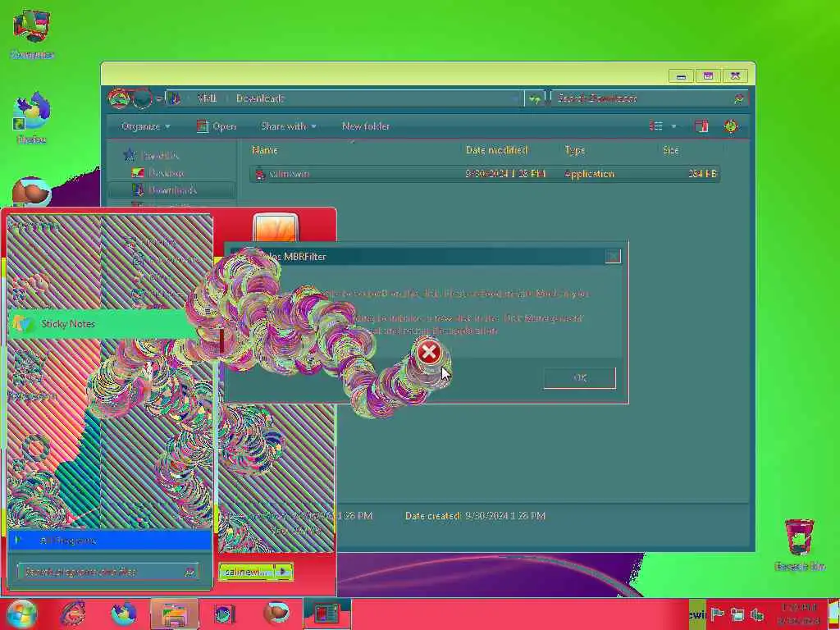Maximize the Explorer Downloads window
Viewport: 840px width, 630px height.
(708, 76)
